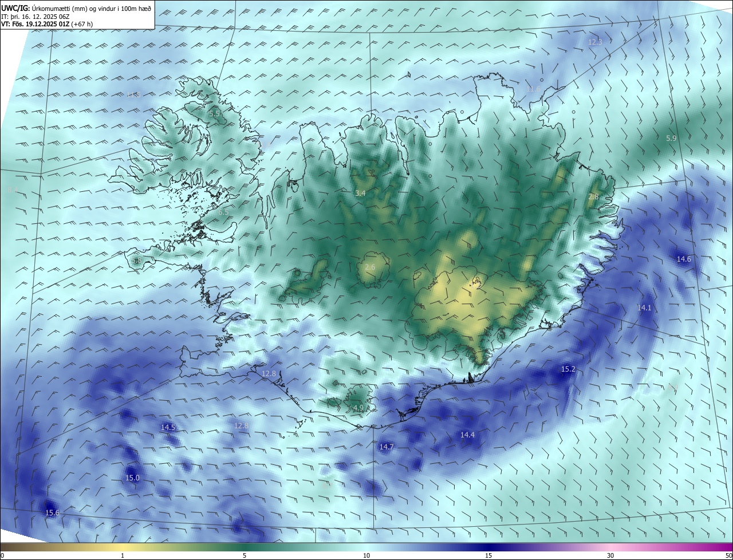The image size is (733, 560).
Task: Click the color scale tick label '30'
Action: (x=610, y=555)
